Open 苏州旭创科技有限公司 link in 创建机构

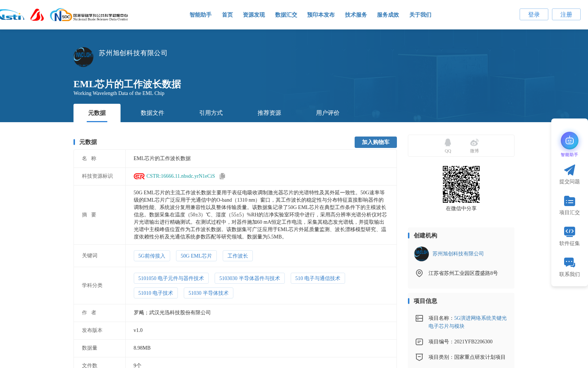tap(458, 254)
